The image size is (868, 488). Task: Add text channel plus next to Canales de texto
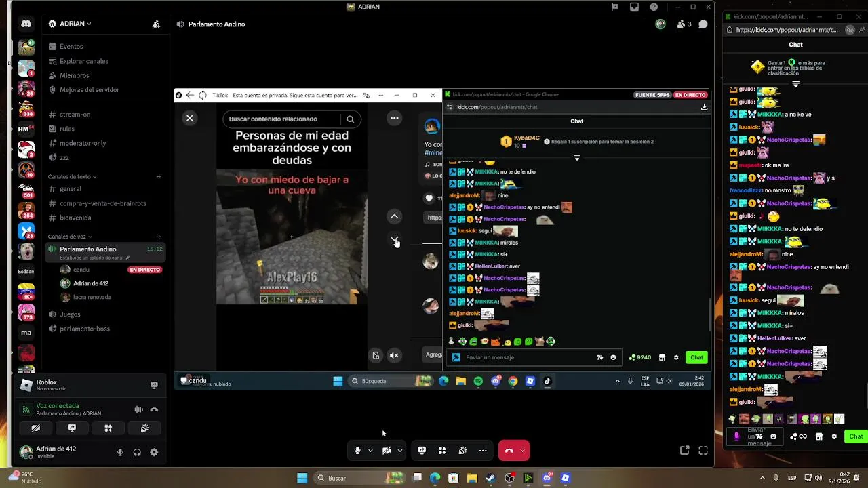point(159,177)
